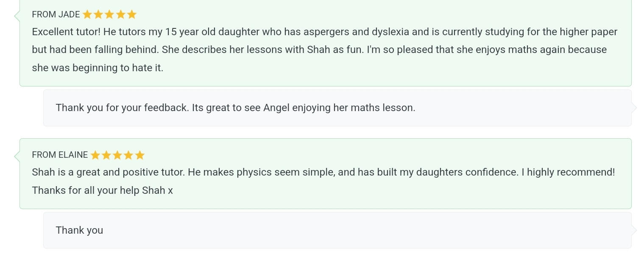This screenshot has width=644, height=257.
Task: Click the third star in Elaine's rating
Action: coord(117,155)
